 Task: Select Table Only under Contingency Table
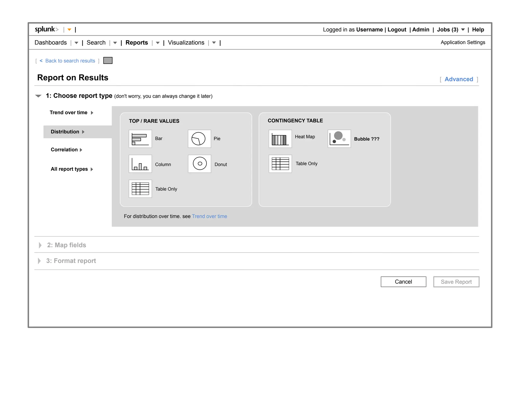click(280, 164)
